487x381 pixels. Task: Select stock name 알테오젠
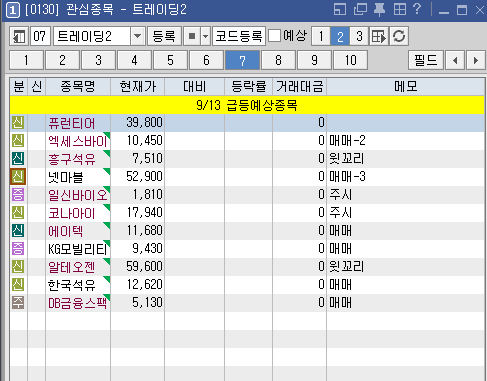(x=72, y=267)
